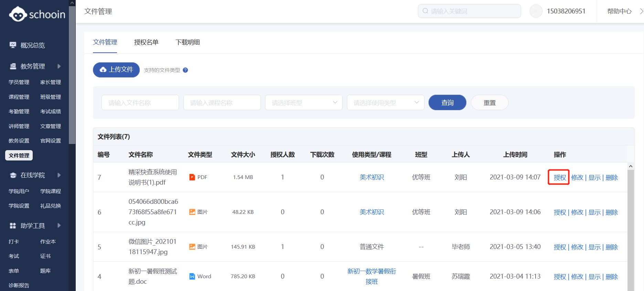Open 考试成绩 in the sidebar
Viewport: 644px width, 291px height.
(51, 111)
